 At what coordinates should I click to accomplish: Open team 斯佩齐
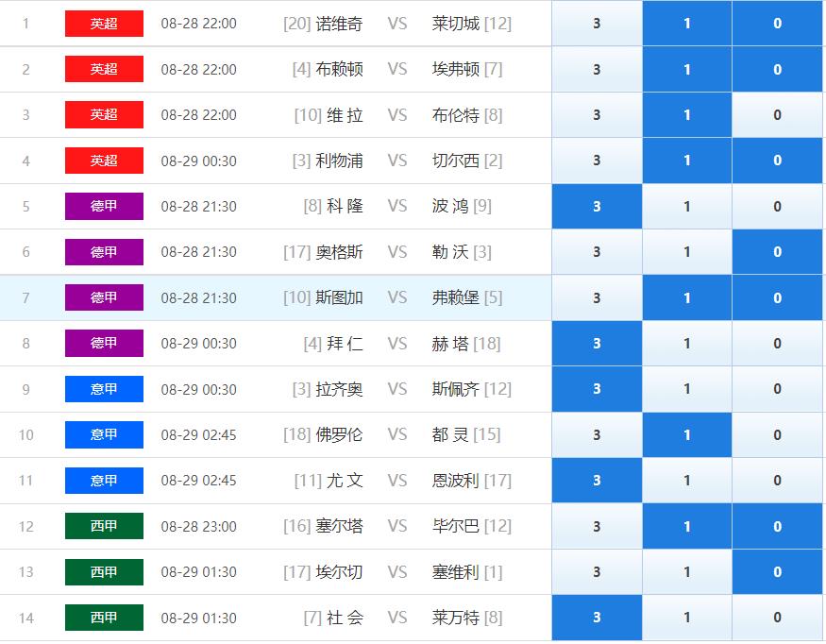(x=456, y=389)
